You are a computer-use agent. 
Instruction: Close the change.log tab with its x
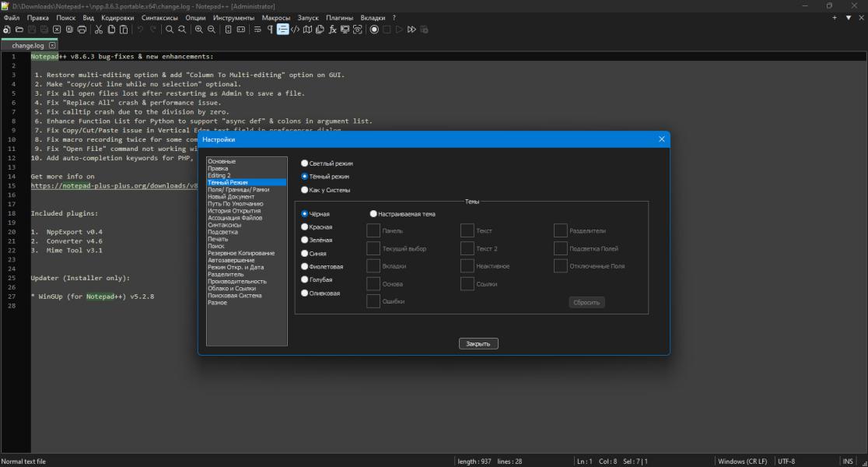tap(52, 45)
